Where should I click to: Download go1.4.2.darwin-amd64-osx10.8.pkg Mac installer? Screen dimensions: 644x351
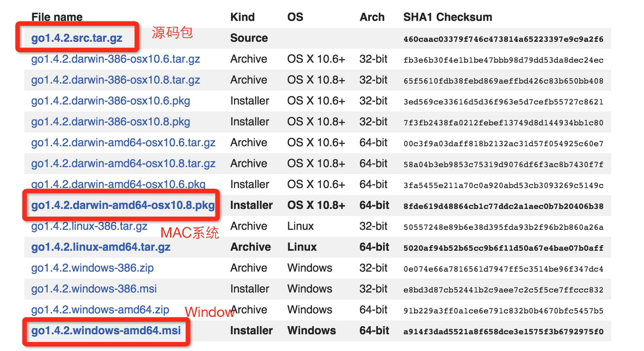tap(123, 205)
